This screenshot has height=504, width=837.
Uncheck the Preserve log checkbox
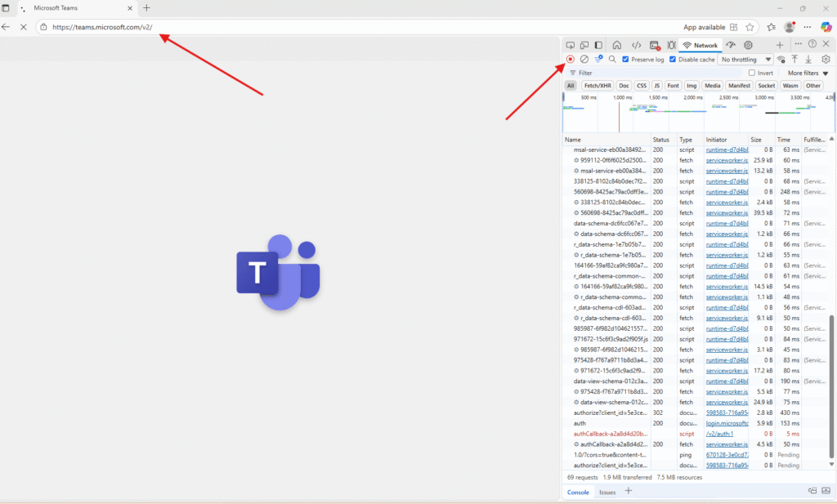coord(626,60)
